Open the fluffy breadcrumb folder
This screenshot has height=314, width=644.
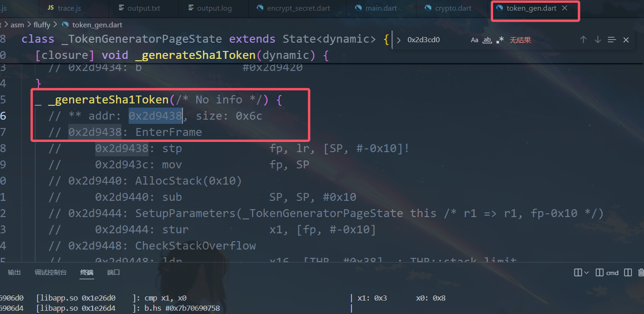point(42,25)
